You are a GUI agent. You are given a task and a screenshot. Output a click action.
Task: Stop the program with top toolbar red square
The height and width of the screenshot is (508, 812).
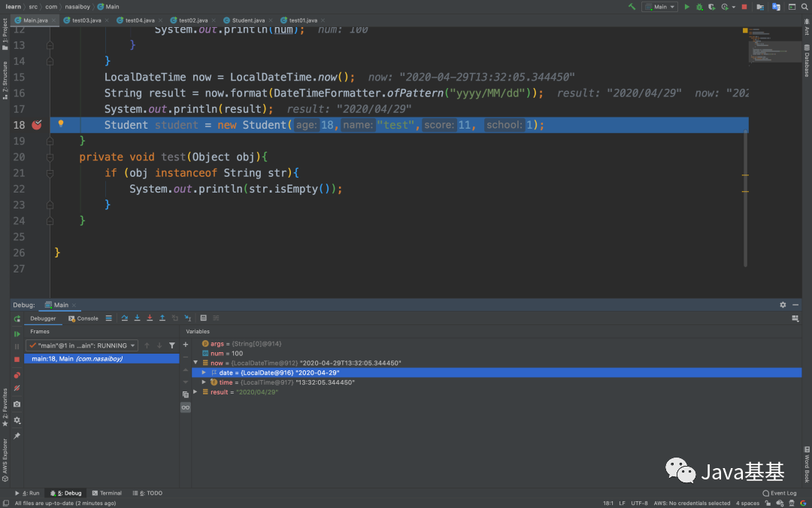744,7
